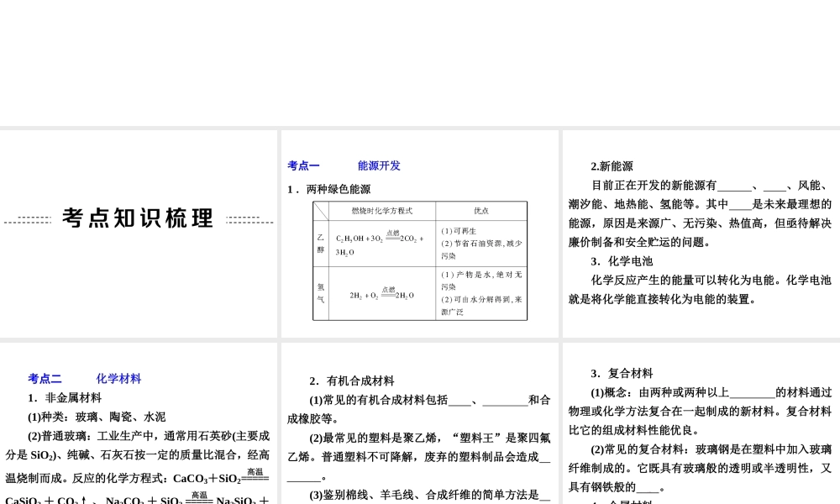
Task: Click the heading 1. 非金属材料
Action: 65,397
